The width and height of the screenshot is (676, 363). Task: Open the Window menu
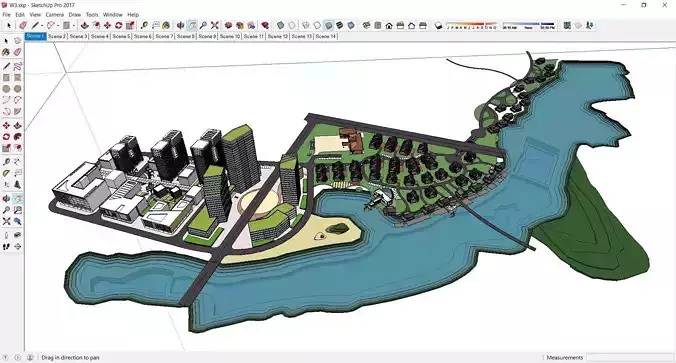pos(113,15)
